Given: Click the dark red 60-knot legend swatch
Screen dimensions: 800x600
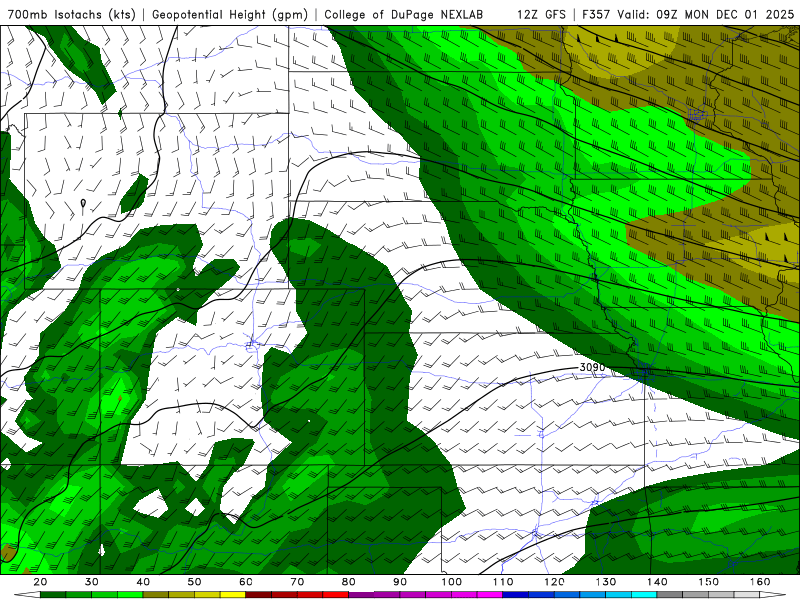Looking at the screenshot, I should pyautogui.click(x=259, y=595).
